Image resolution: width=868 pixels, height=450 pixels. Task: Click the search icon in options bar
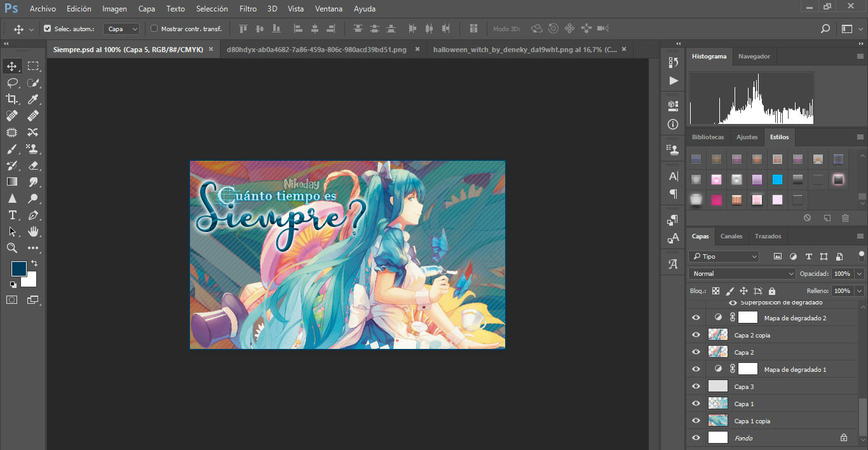(x=825, y=29)
